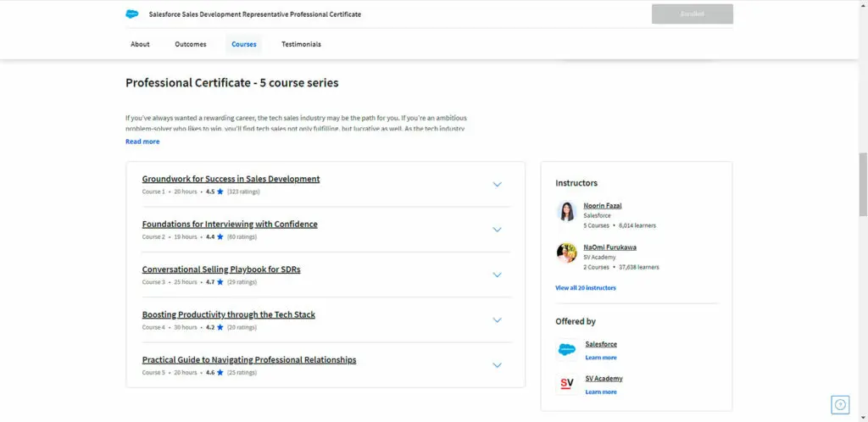Open the Testimonials tab
The width and height of the screenshot is (868, 422).
[301, 44]
